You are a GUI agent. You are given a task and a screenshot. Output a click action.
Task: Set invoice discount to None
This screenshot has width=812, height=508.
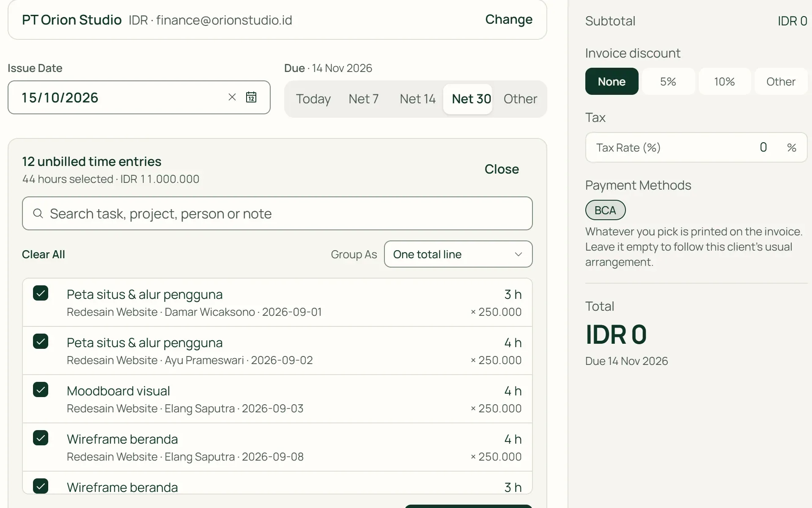click(x=612, y=81)
